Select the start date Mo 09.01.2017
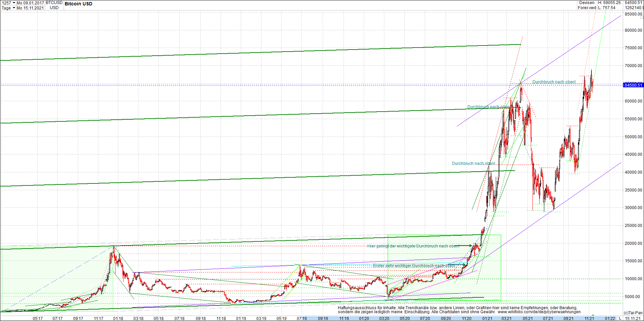 [x=30, y=3]
